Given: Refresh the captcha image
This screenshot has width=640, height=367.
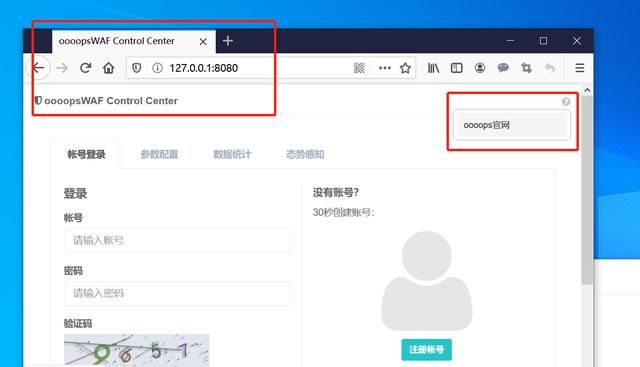Looking at the screenshot, I should pyautogui.click(x=137, y=350).
